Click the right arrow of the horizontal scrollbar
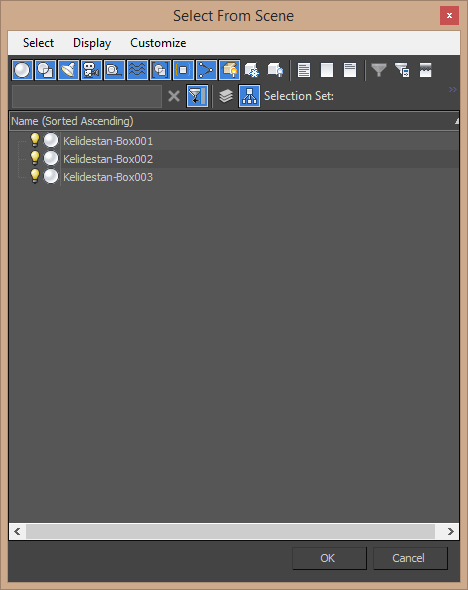 [x=451, y=531]
